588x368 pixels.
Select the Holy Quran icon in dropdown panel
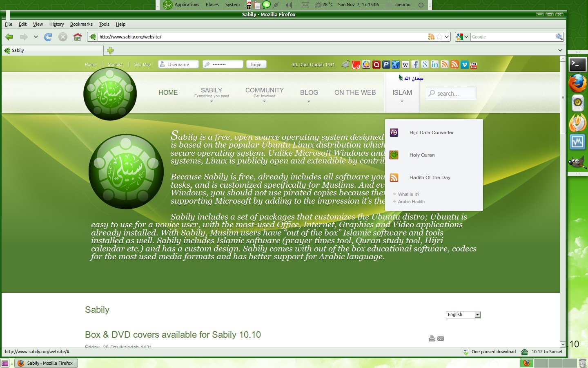393,155
